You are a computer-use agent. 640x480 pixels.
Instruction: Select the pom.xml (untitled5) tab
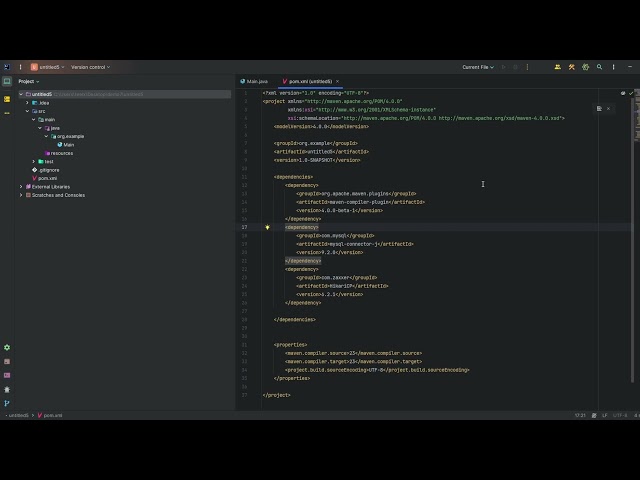click(310, 81)
